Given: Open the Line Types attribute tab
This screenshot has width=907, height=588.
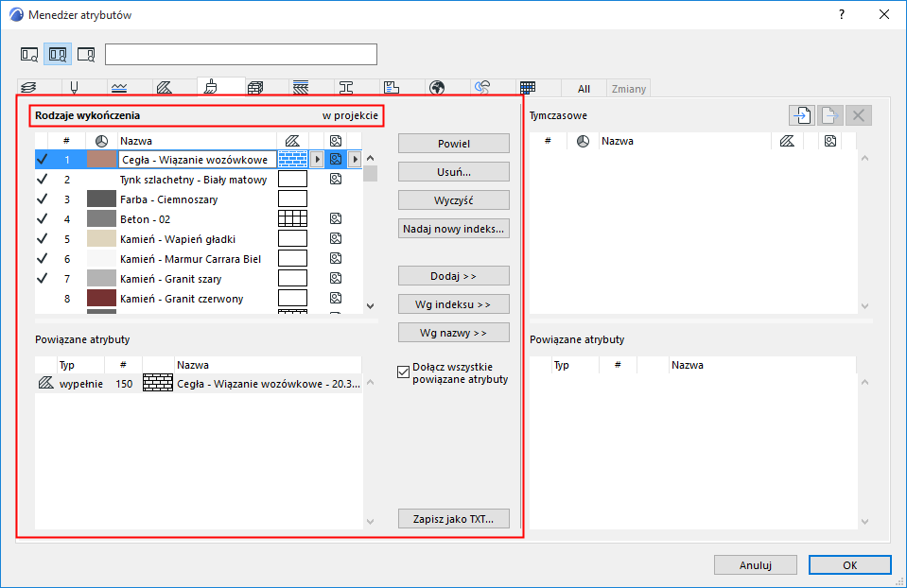Looking at the screenshot, I should (x=119, y=87).
